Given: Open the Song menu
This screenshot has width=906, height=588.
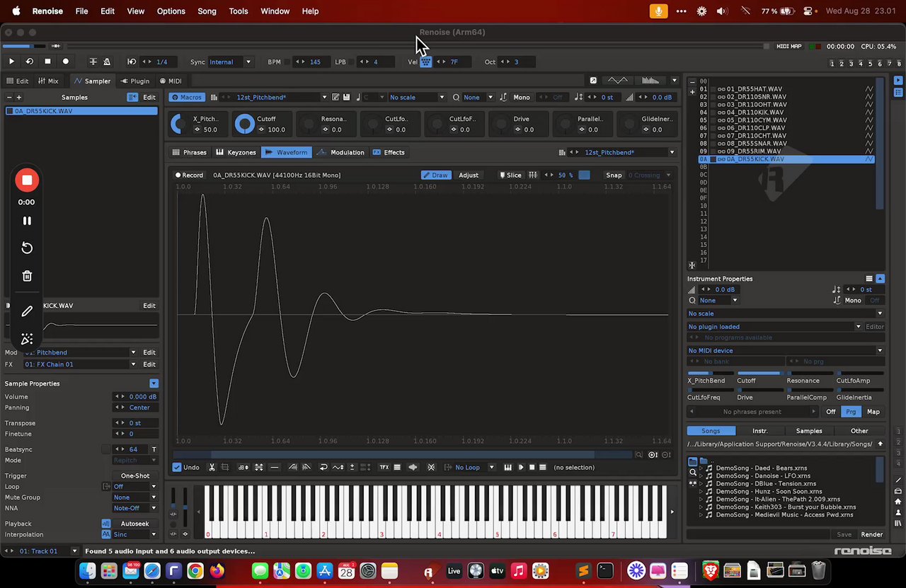Looking at the screenshot, I should pyautogui.click(x=207, y=11).
